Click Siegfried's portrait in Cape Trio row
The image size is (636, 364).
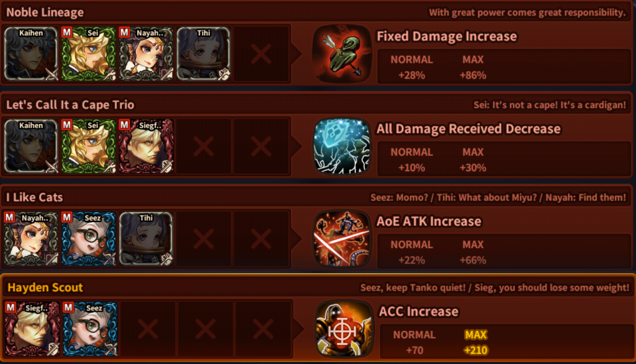point(146,147)
